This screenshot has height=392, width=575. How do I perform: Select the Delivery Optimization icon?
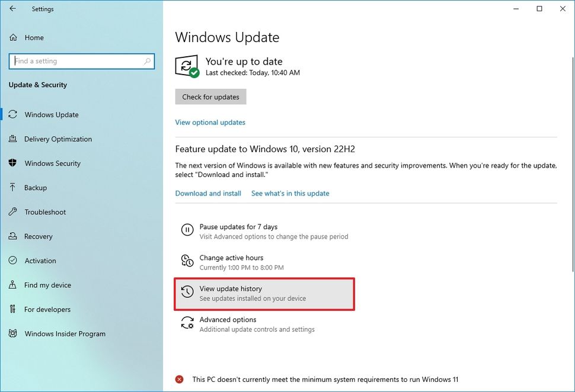coord(12,139)
